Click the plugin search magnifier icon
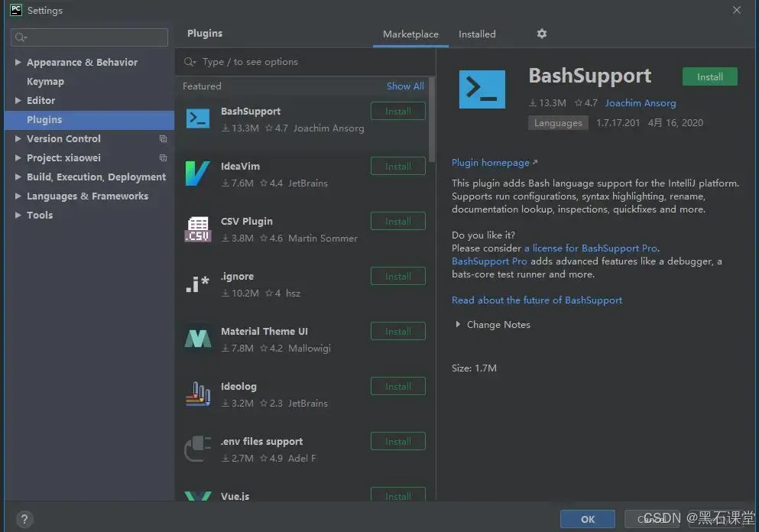This screenshot has height=532, width=759. tap(190, 62)
